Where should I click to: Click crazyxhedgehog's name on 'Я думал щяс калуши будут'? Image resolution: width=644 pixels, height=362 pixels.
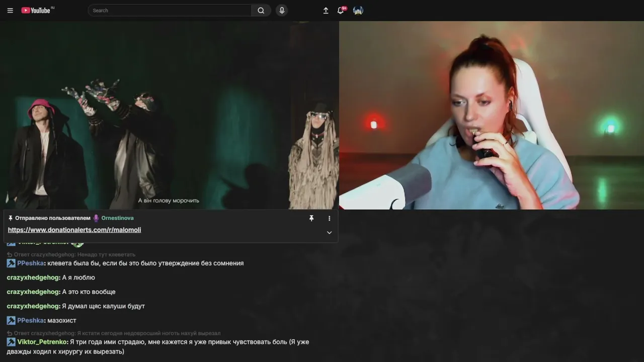pyautogui.click(x=34, y=306)
